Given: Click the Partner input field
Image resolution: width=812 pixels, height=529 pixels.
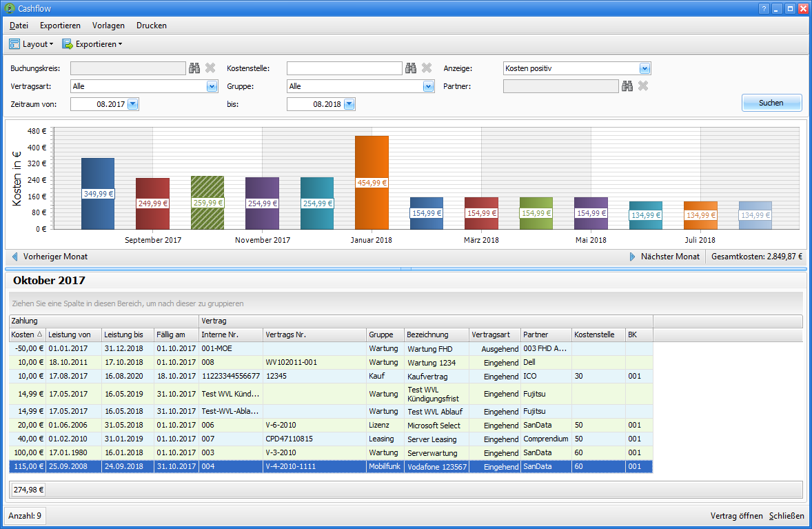Looking at the screenshot, I should click(561, 86).
